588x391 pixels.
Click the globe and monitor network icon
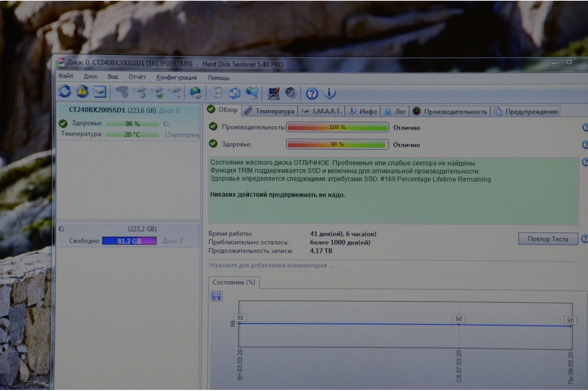click(252, 93)
